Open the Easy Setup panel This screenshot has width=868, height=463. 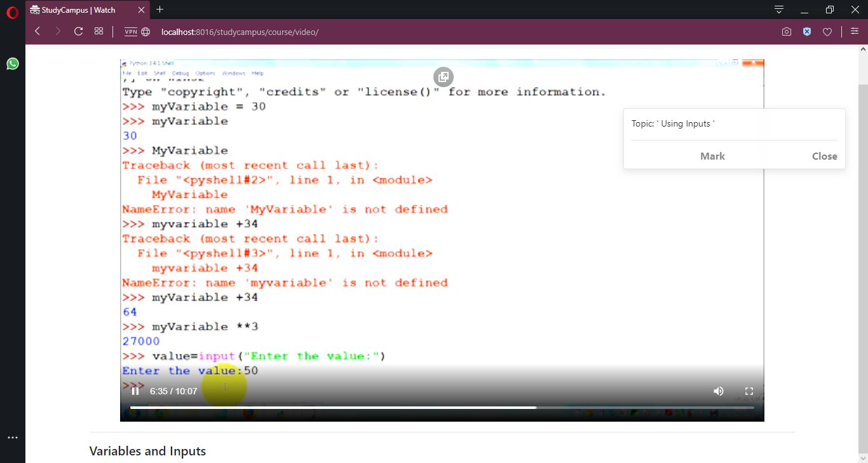click(x=855, y=31)
